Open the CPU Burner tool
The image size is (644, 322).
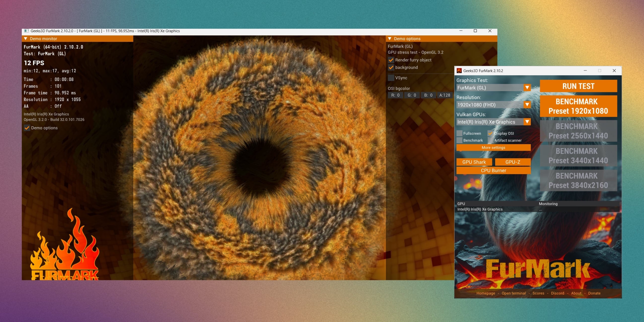click(493, 171)
